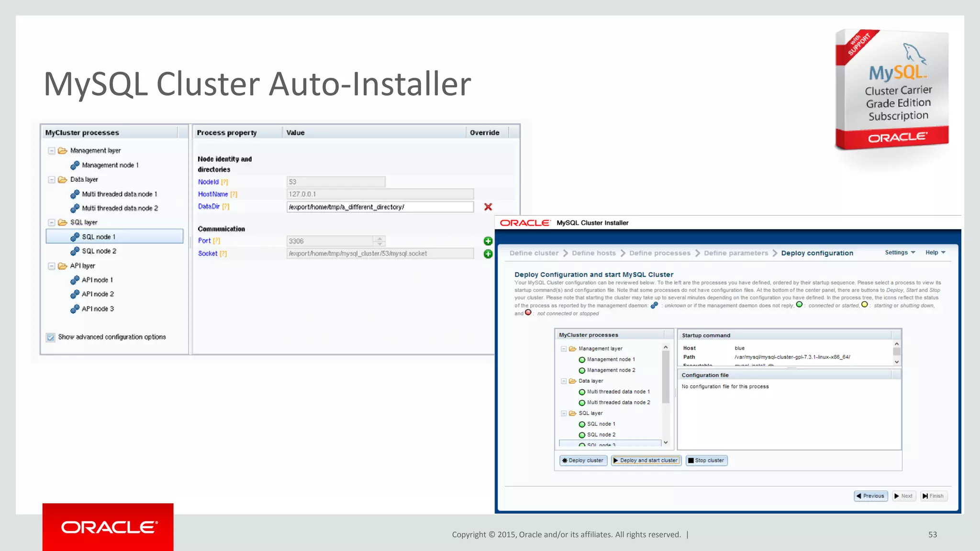Click the Socket help [?] link
Screen dimensions: 980x551
(x=223, y=253)
